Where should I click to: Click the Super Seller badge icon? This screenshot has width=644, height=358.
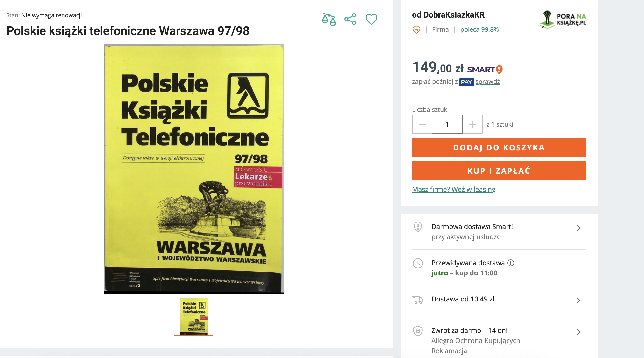pyautogui.click(x=416, y=29)
